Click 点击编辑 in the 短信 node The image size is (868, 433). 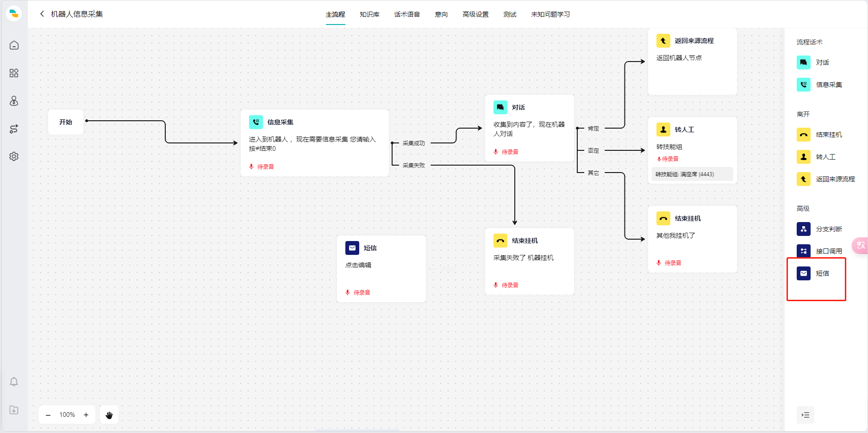point(358,265)
